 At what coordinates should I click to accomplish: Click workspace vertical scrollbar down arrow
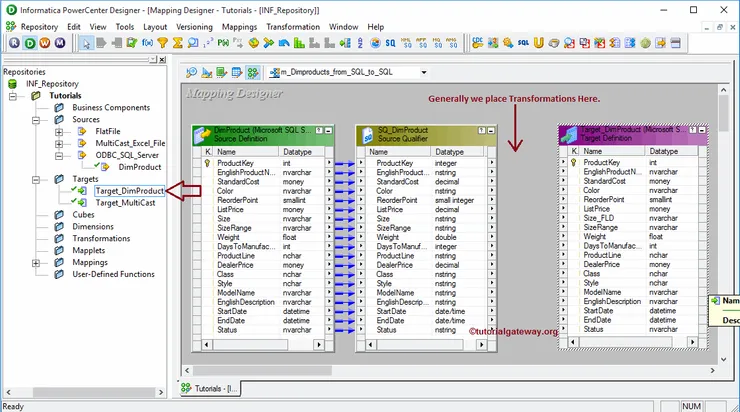pyautogui.click(x=724, y=359)
